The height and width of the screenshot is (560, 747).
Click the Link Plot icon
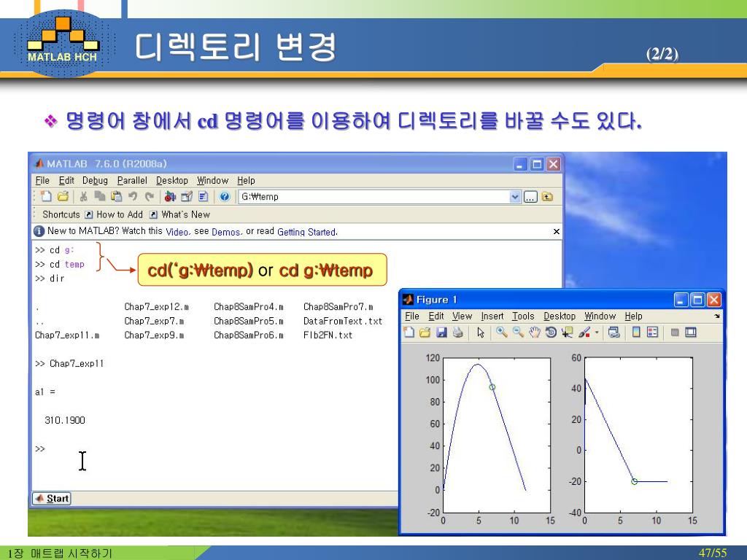point(614,332)
